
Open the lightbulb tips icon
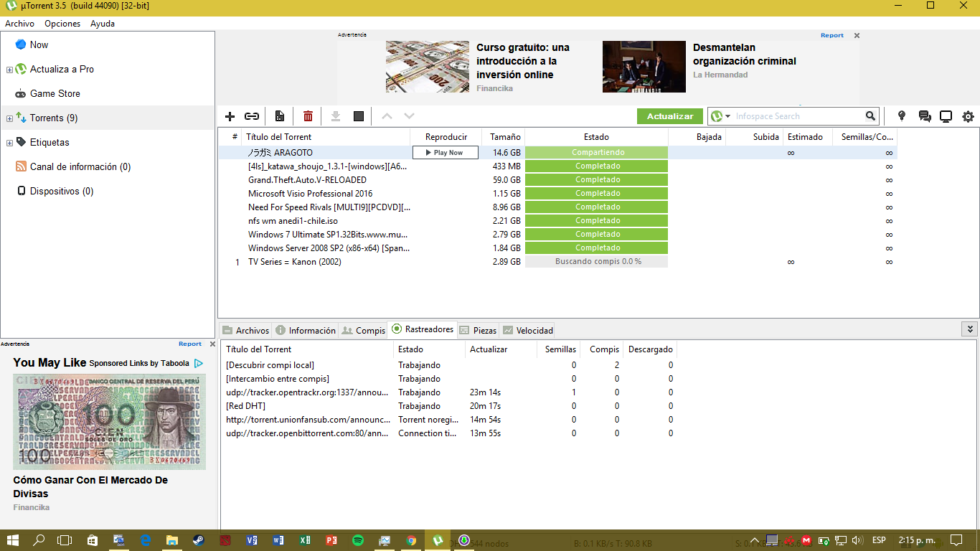(902, 116)
